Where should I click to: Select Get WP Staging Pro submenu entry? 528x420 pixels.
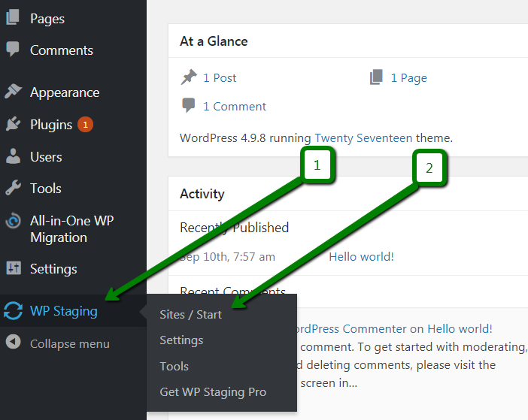coord(213,392)
